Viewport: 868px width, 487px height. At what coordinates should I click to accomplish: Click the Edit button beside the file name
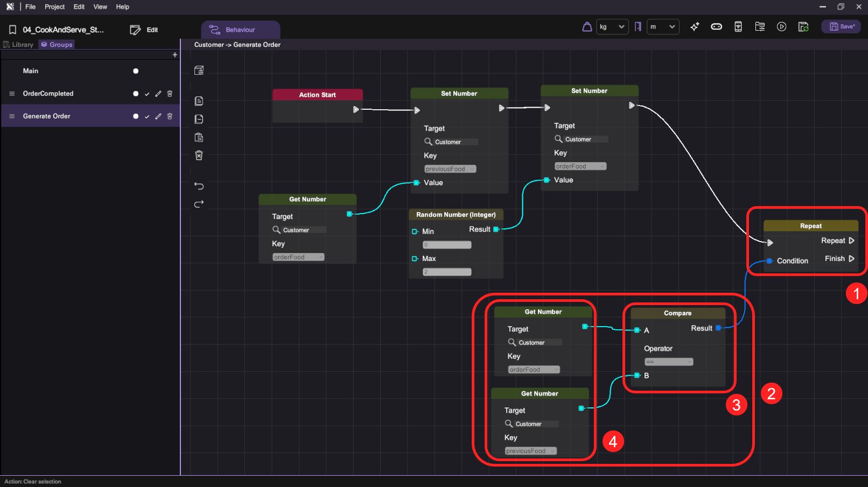144,30
